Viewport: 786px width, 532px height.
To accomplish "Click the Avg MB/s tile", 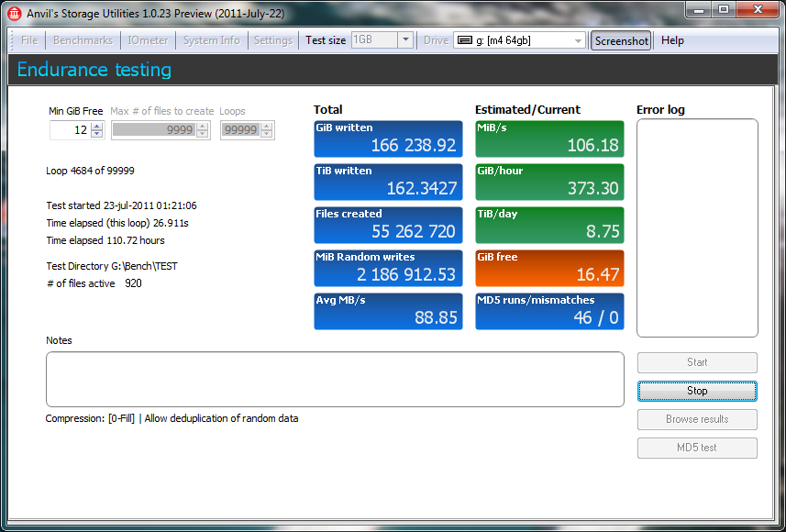I will coord(389,311).
